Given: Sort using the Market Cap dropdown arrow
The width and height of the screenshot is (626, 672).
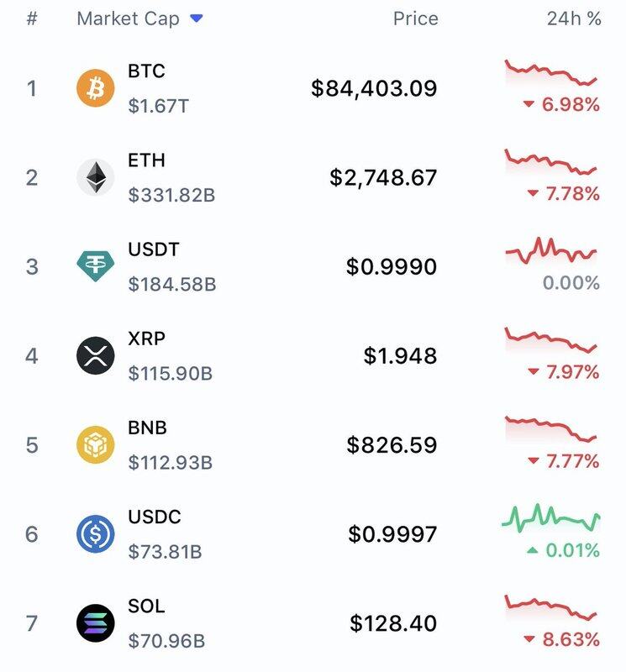Looking at the screenshot, I should [x=197, y=18].
